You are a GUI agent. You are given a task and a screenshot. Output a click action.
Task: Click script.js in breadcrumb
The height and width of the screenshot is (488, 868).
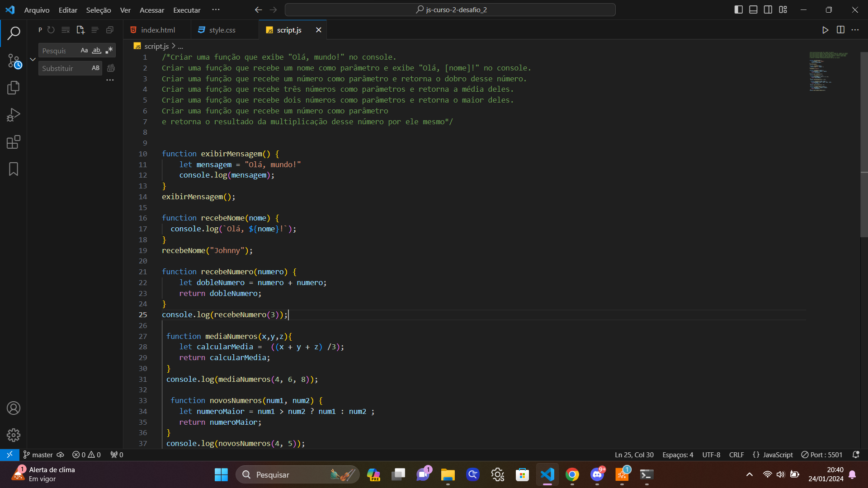point(156,46)
